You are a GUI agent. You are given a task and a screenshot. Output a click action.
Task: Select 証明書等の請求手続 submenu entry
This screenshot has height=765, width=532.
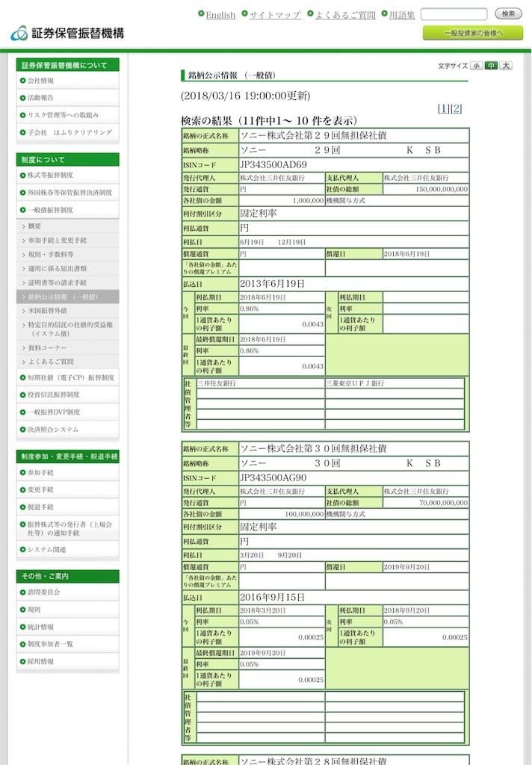point(67,282)
